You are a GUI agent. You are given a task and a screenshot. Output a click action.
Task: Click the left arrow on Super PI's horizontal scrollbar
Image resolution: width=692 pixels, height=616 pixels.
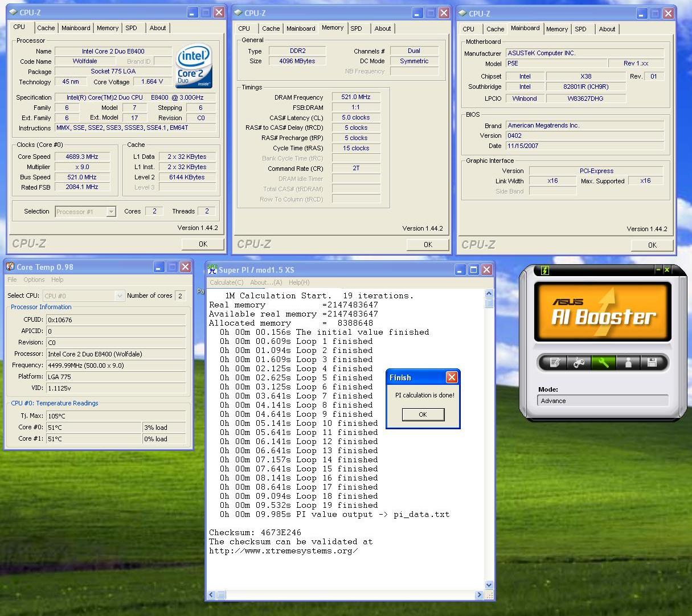click(x=211, y=595)
